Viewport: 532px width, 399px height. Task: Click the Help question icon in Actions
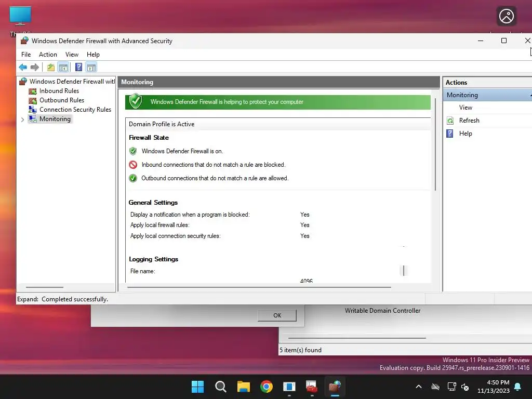click(450, 134)
